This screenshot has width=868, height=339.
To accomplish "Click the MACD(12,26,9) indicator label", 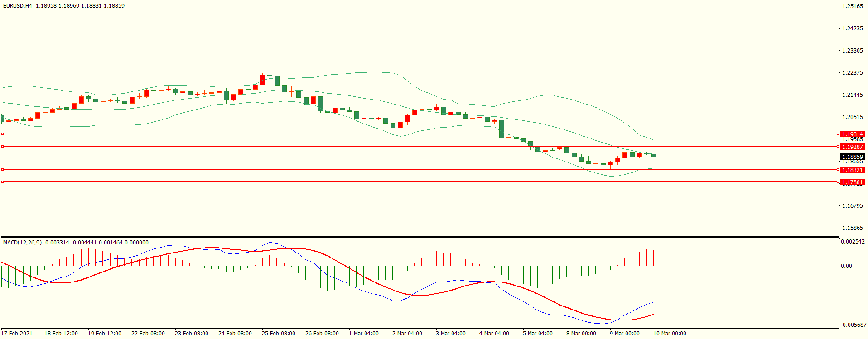I will [22, 243].
